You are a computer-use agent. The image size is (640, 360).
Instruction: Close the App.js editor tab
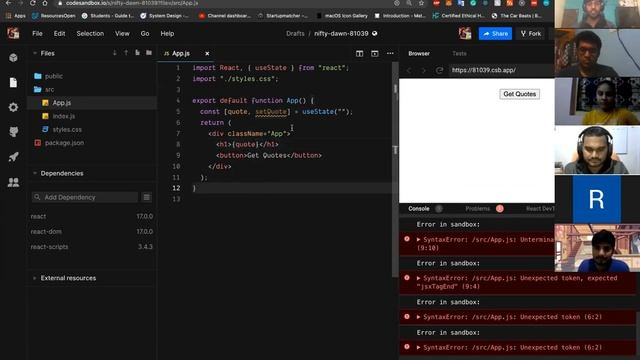point(207,53)
